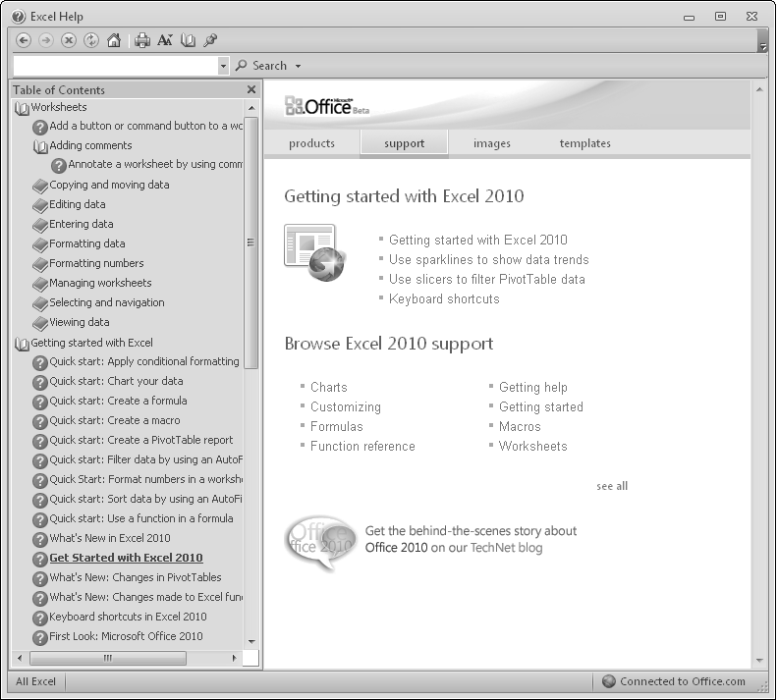Open Keyboard shortcuts link in content pane
This screenshot has height=700, width=778.
coord(444,298)
